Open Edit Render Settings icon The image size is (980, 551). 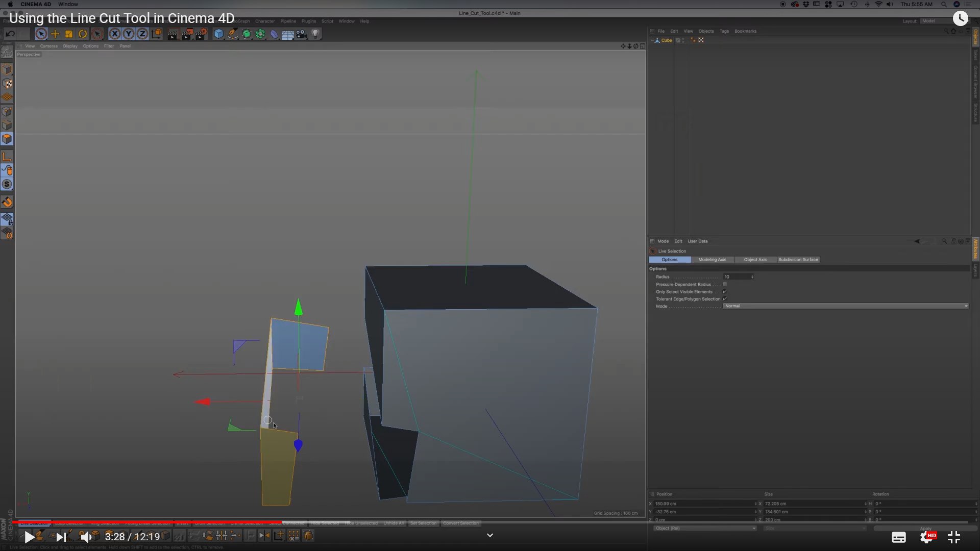pyautogui.click(x=201, y=34)
